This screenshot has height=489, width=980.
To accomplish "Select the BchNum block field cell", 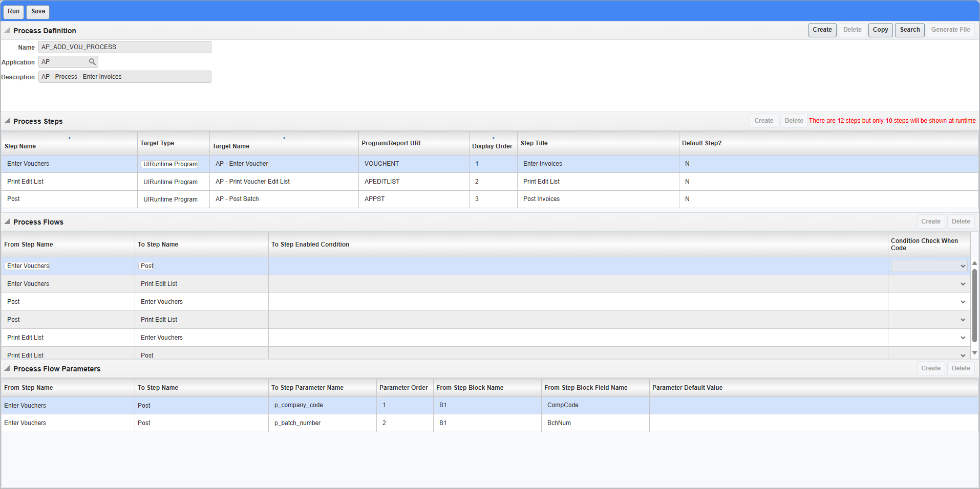I will (595, 423).
